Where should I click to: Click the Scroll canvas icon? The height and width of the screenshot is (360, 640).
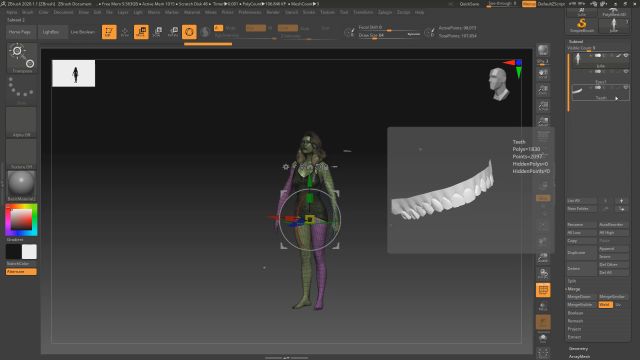[543, 74]
